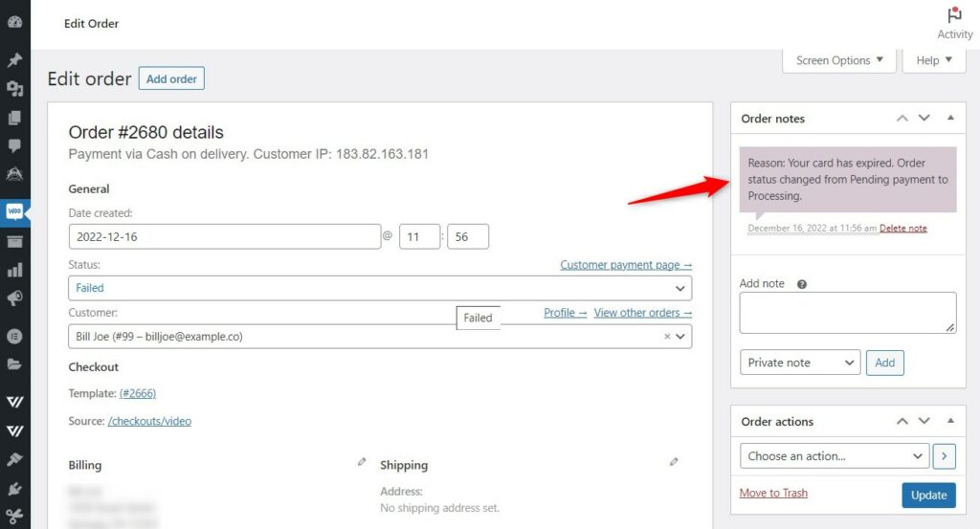Move Order actions panel down
Viewport: 980px width, 529px height.
point(924,421)
